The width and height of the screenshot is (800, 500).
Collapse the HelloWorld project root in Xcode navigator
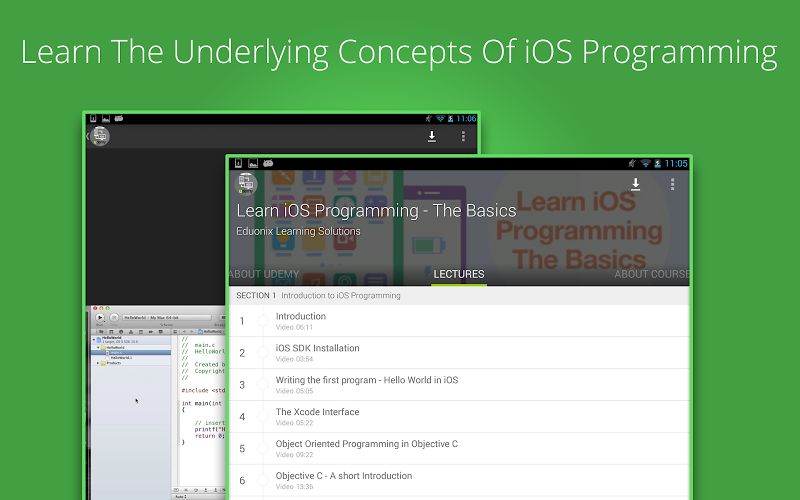(x=94, y=340)
